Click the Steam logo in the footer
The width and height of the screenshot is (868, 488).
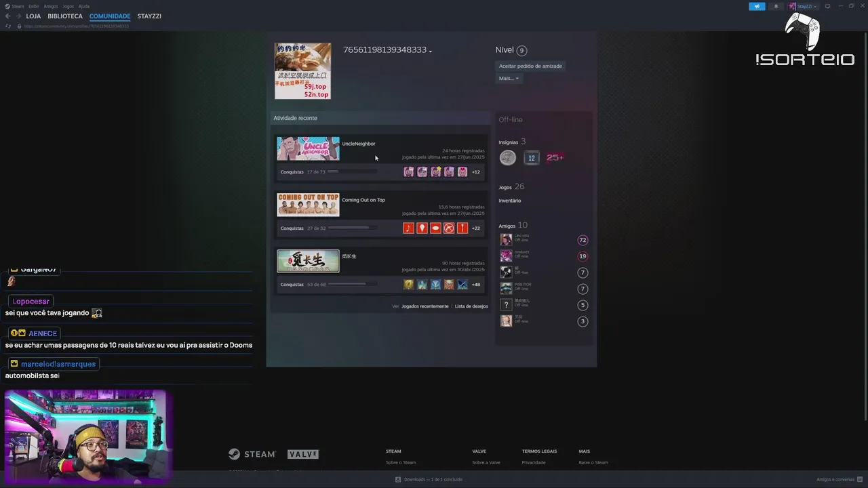[x=252, y=454]
